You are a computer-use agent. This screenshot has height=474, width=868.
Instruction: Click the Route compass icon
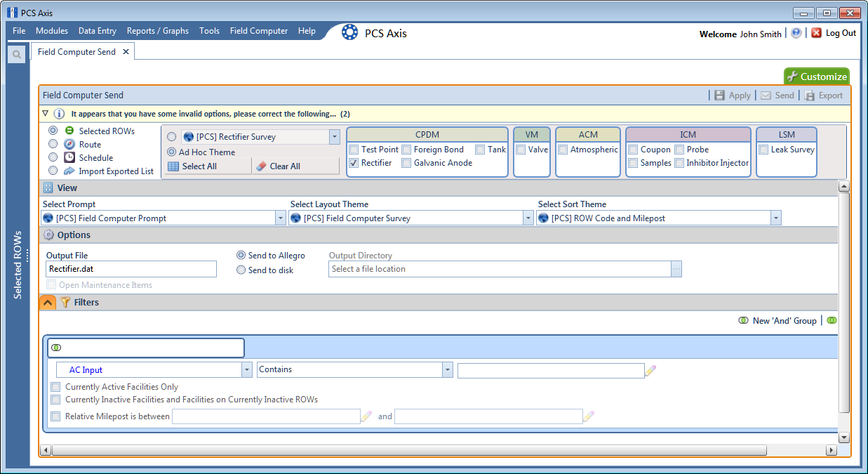[69, 144]
